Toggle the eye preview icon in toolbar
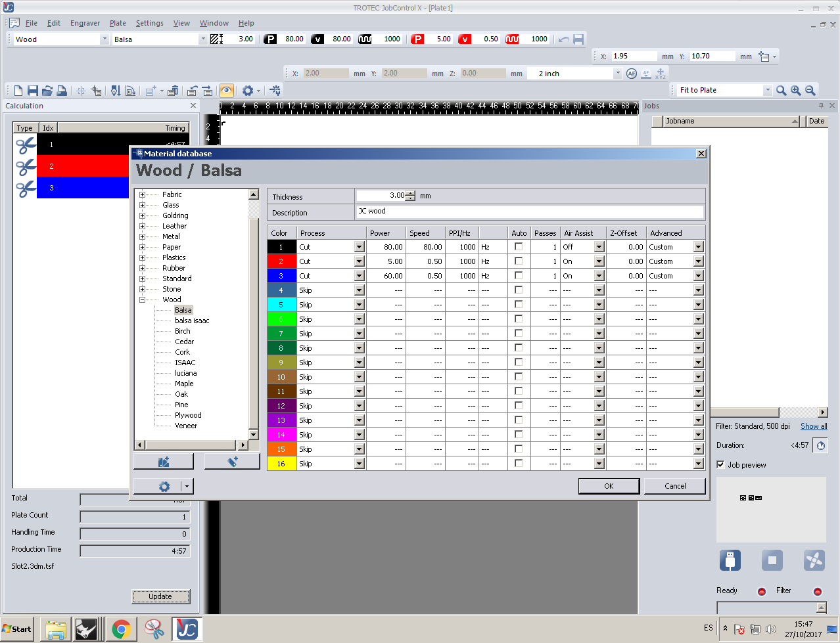Viewport: 840px width, 643px height. (x=226, y=91)
